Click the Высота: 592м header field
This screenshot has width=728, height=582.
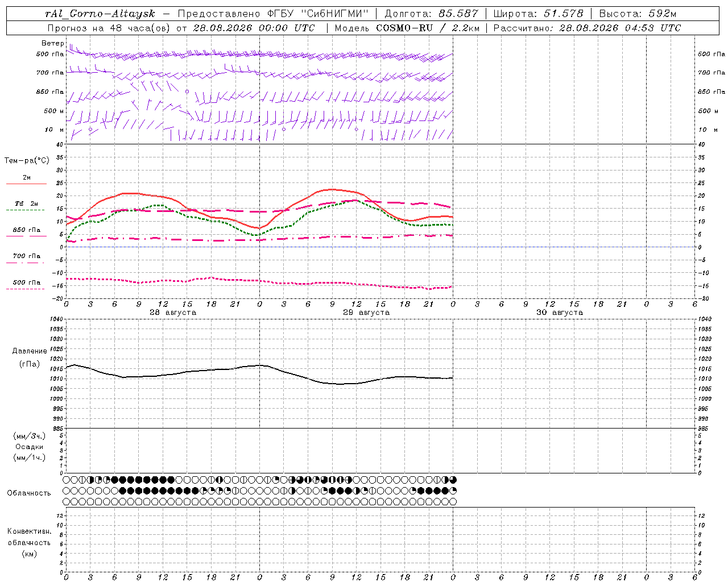coord(638,14)
